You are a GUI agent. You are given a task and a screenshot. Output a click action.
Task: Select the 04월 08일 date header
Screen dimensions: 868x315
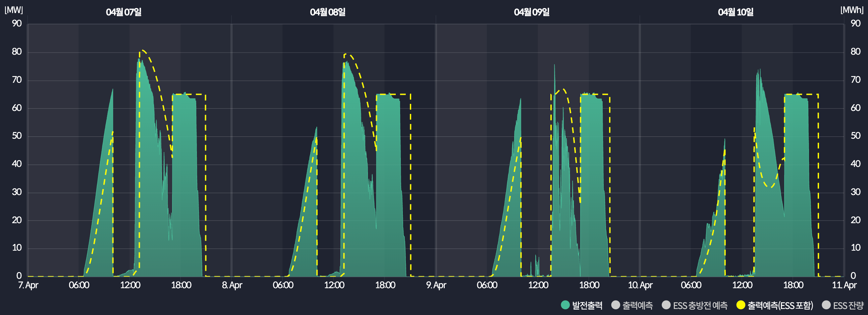click(328, 12)
